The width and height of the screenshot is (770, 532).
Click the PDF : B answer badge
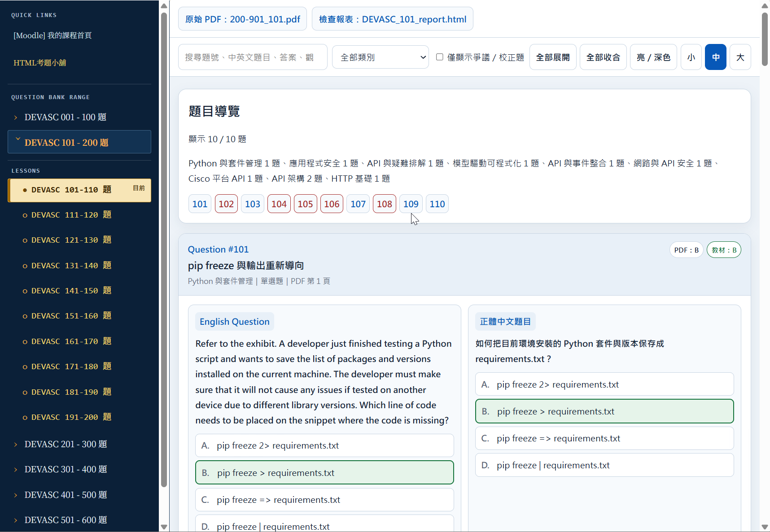click(686, 250)
